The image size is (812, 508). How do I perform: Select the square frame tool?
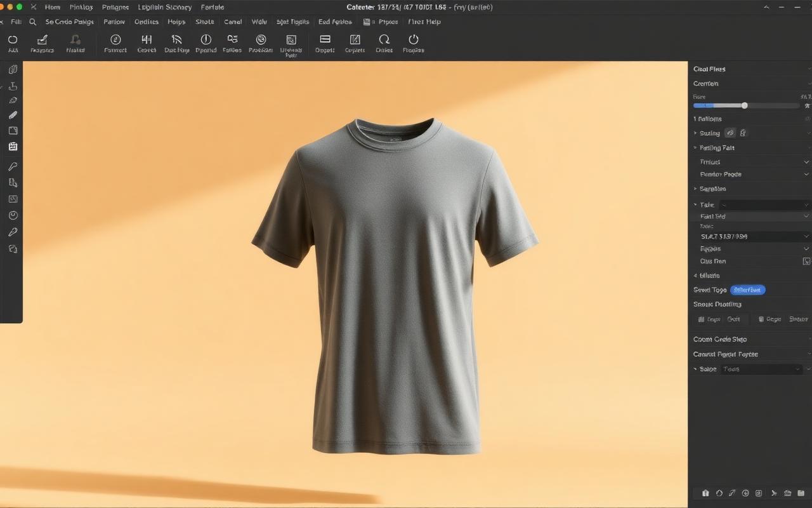point(13,131)
